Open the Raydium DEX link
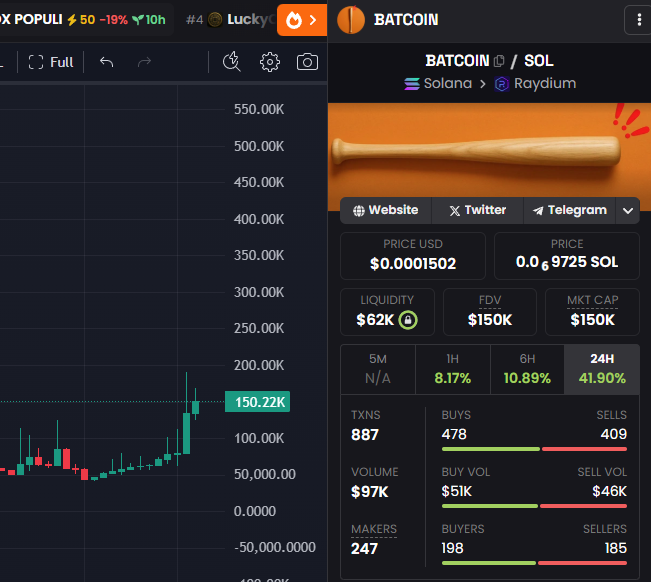 pos(536,83)
